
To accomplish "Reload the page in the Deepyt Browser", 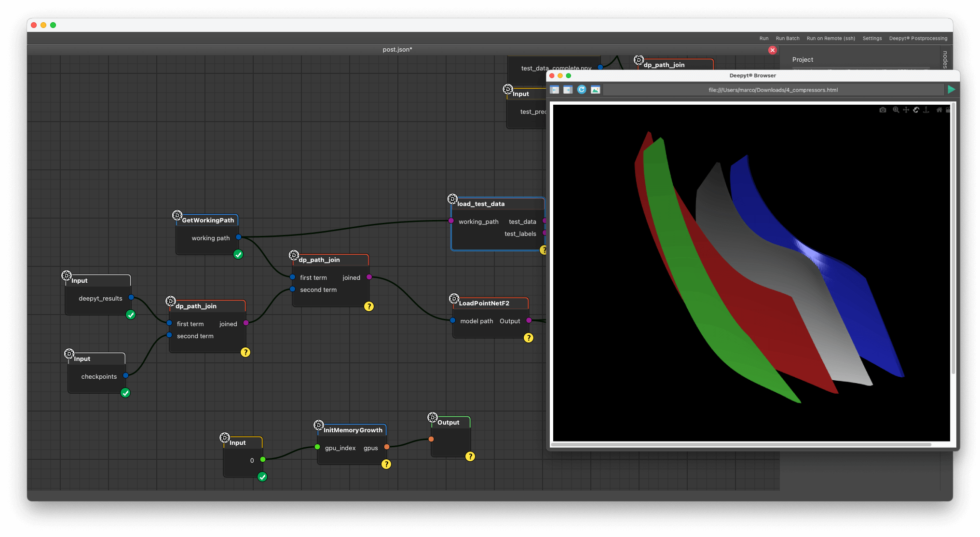I will pos(582,90).
